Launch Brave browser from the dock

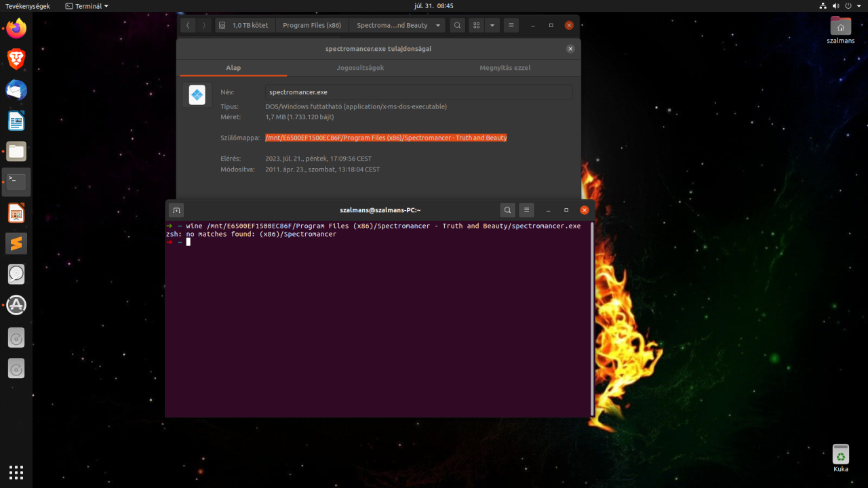16,59
